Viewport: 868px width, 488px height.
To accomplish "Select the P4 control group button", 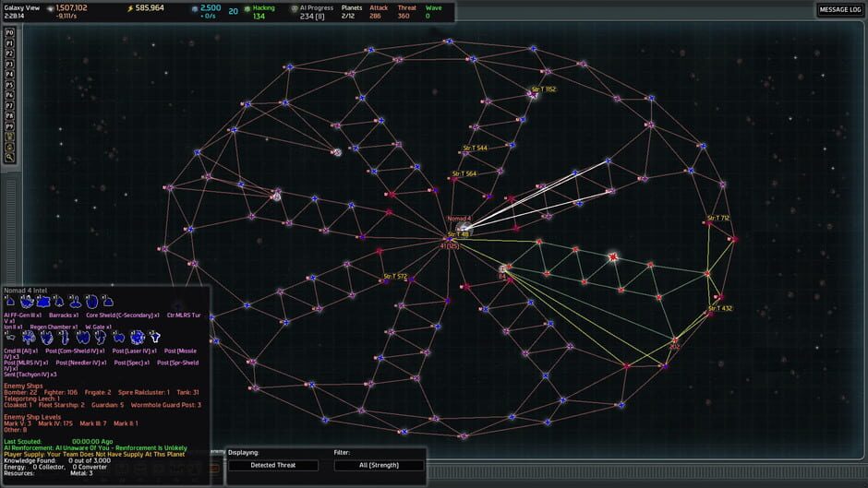I will [x=9, y=74].
